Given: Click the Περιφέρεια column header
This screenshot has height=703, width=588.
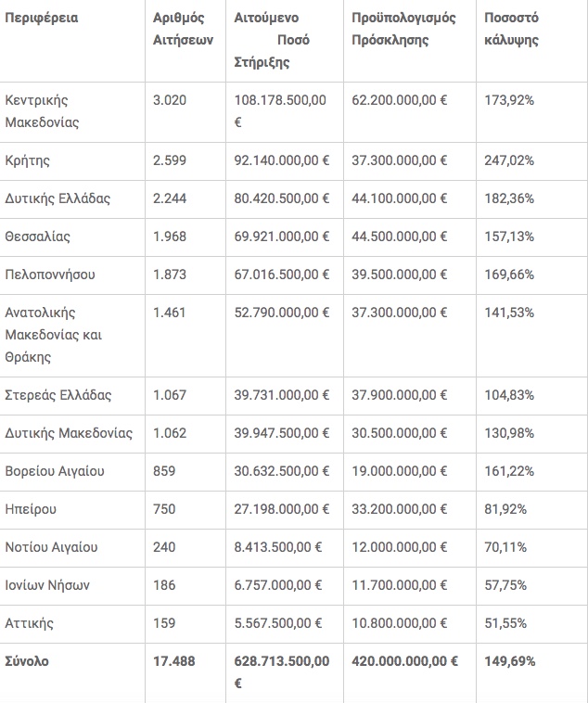Looking at the screenshot, I should coord(41,18).
